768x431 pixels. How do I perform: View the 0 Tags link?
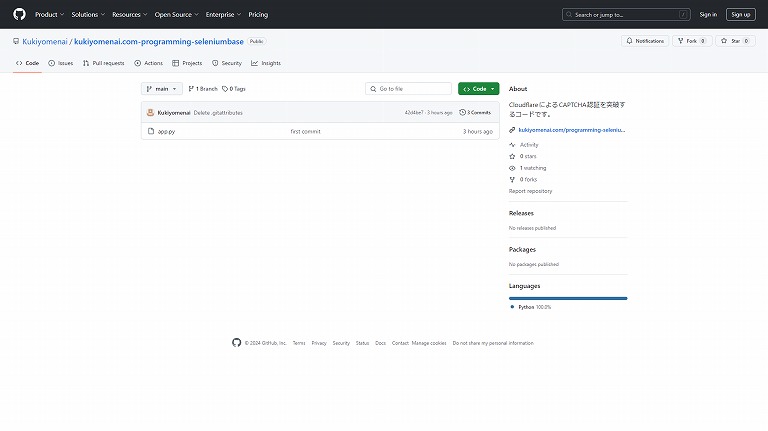pyautogui.click(x=234, y=89)
